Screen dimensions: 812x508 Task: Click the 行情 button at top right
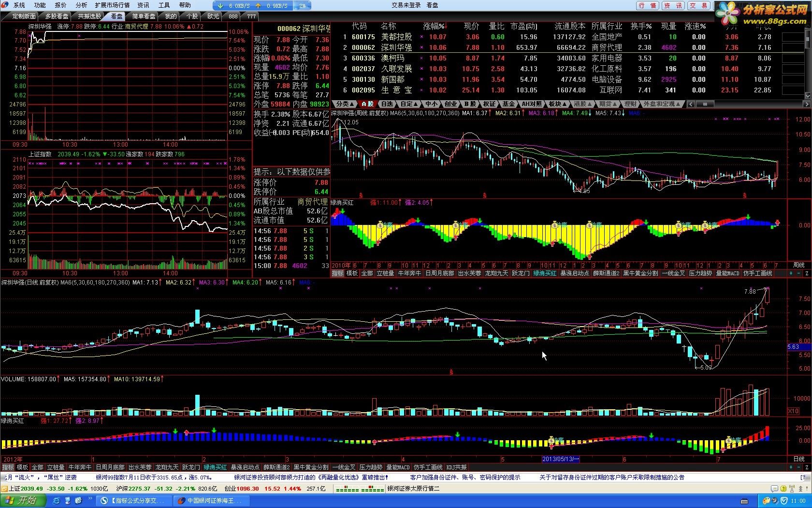[647, 6]
